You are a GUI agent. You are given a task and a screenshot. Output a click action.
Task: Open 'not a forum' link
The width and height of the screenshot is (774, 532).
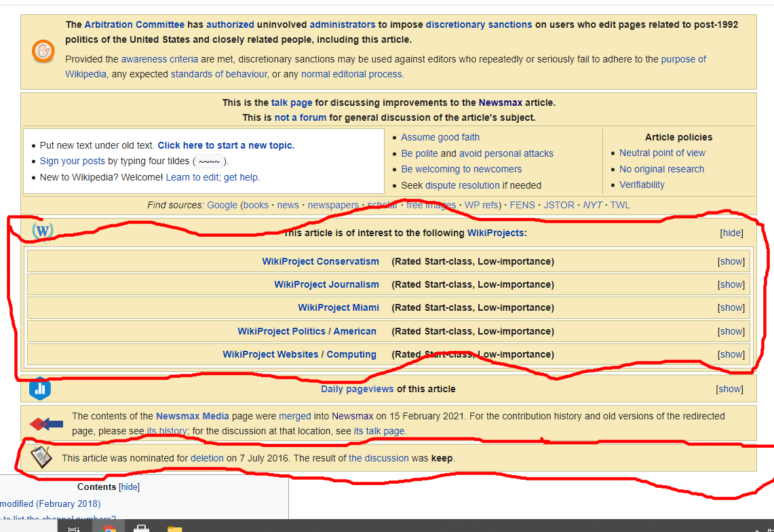300,117
